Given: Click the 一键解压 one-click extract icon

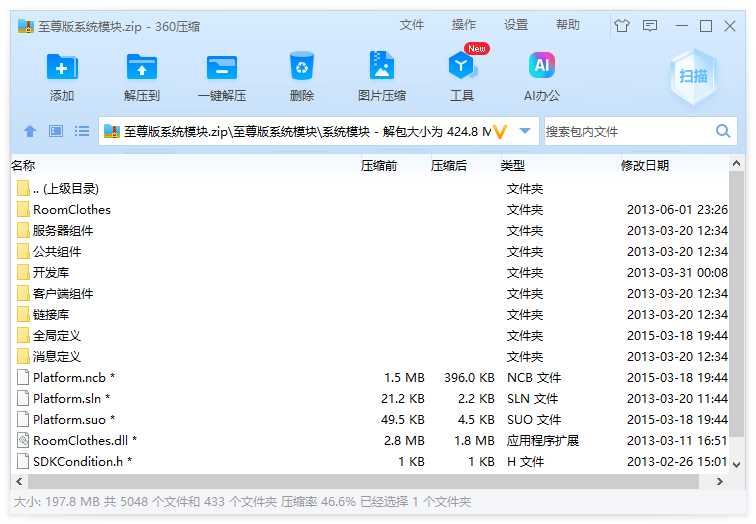Looking at the screenshot, I should pyautogui.click(x=222, y=67).
